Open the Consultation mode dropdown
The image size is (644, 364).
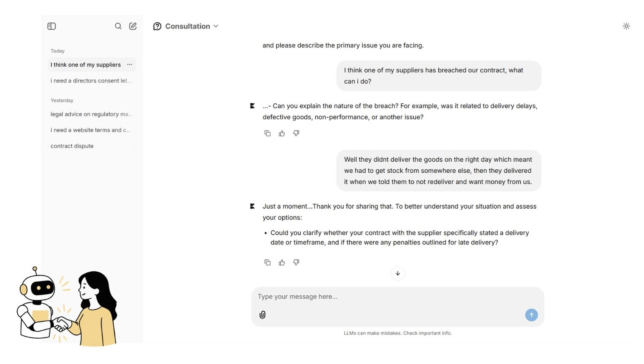(216, 26)
